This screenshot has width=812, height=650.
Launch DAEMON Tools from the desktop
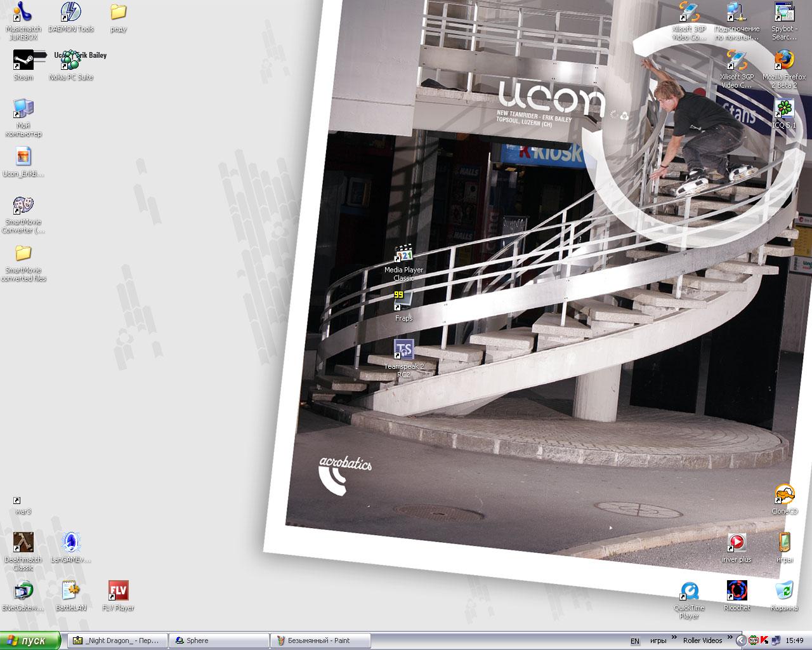pos(70,13)
